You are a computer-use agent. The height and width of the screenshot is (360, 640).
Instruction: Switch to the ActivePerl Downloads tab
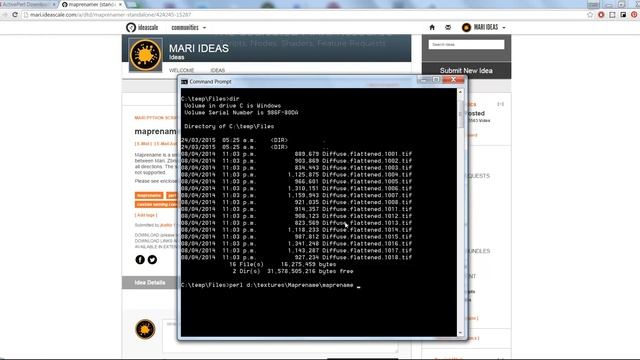point(26,4)
